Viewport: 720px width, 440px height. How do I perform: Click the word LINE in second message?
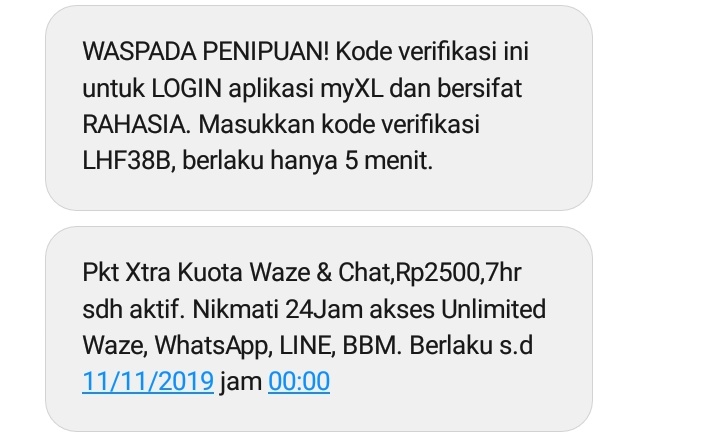[305, 345]
